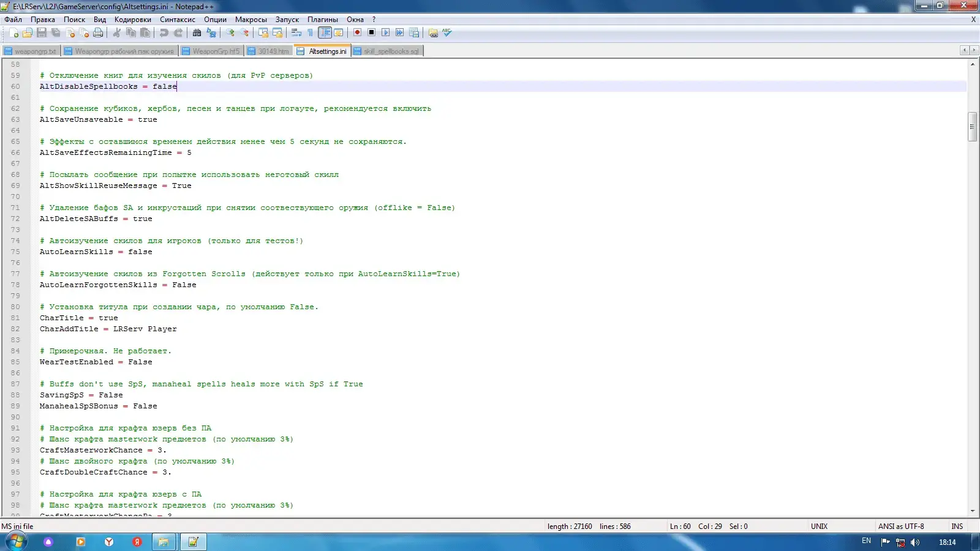980x551 pixels.
Task: Start macro recording
Action: pyautogui.click(x=357, y=33)
